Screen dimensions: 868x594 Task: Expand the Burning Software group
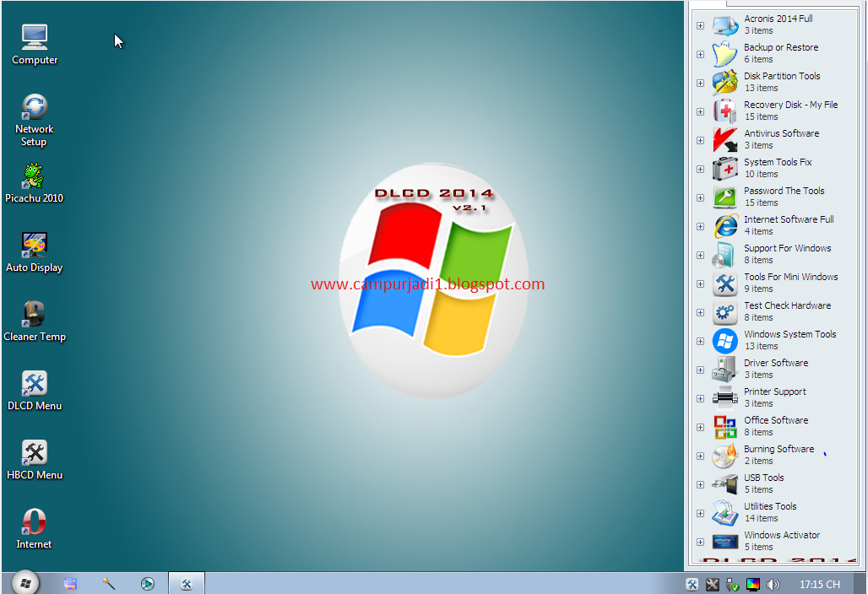coord(700,456)
